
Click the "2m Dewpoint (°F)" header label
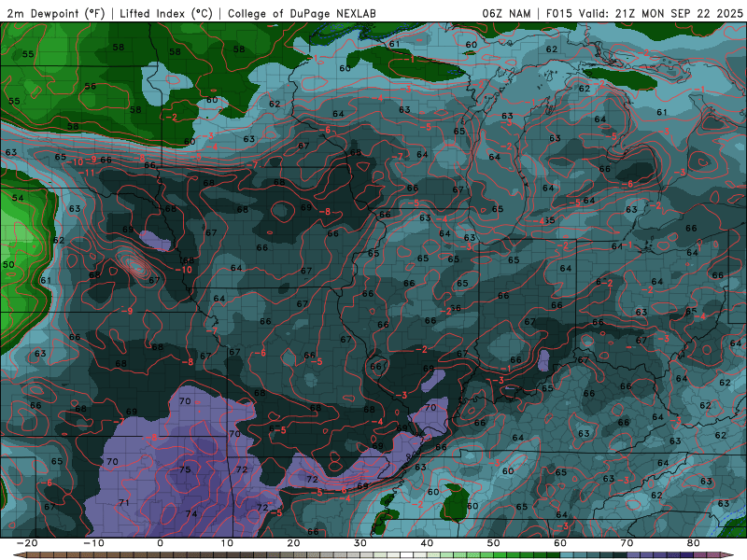pos(55,13)
